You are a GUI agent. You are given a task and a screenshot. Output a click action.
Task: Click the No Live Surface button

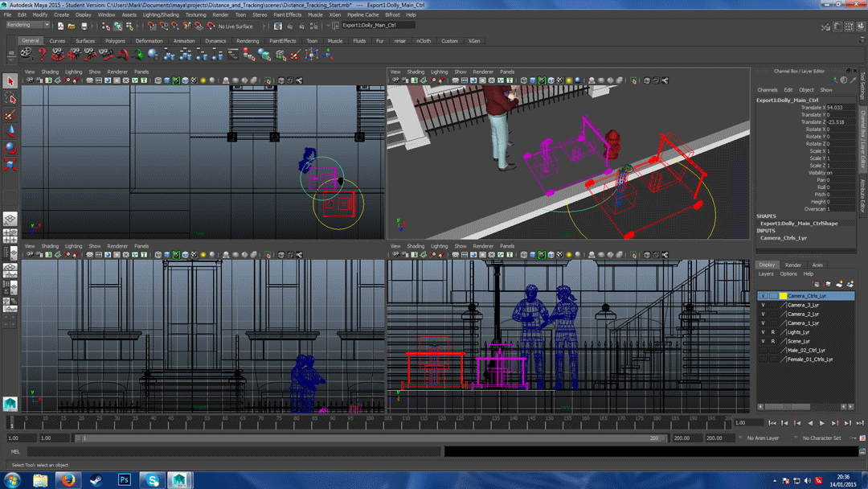[235, 25]
